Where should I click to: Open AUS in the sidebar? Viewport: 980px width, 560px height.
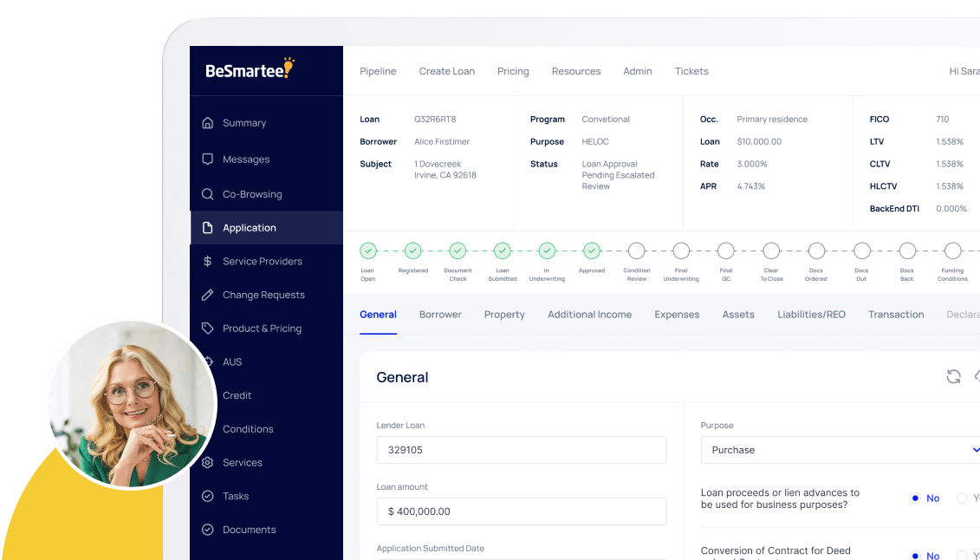(232, 361)
